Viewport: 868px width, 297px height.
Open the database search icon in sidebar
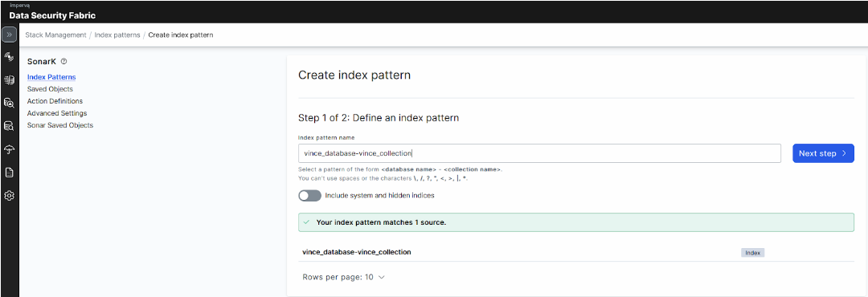pyautogui.click(x=9, y=126)
